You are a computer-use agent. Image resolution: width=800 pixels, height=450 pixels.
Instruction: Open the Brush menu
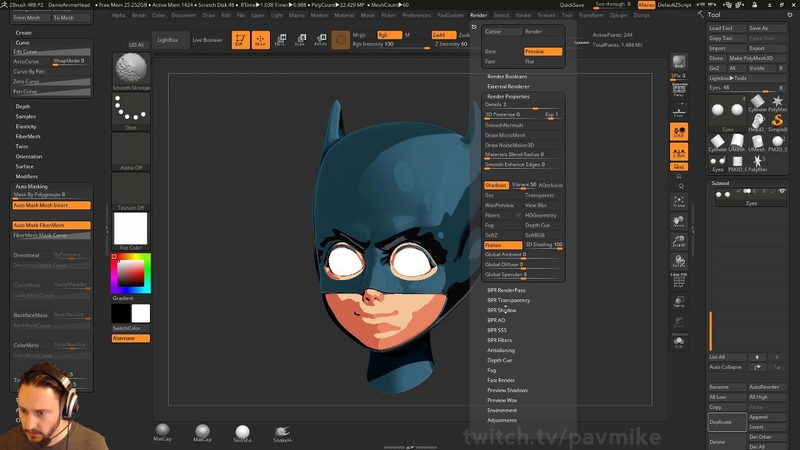[x=139, y=15]
